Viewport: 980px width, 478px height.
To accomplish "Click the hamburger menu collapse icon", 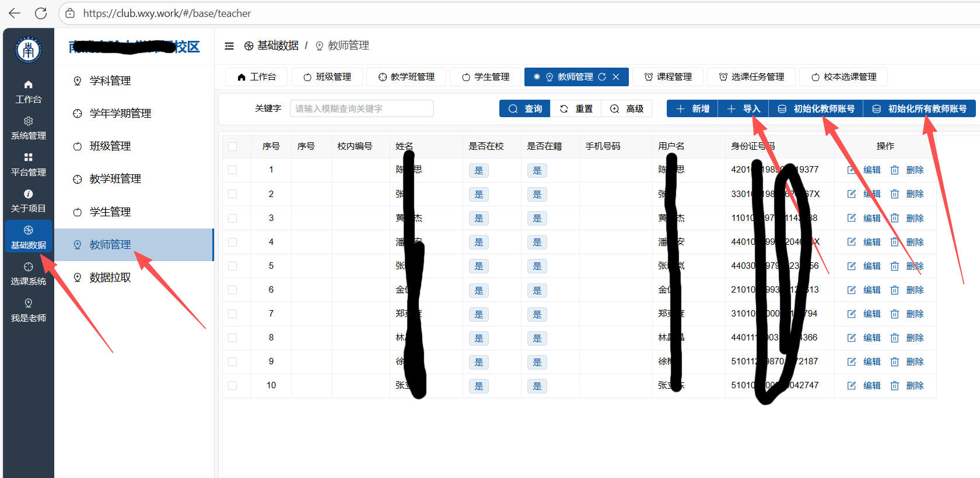I will 229,46.
